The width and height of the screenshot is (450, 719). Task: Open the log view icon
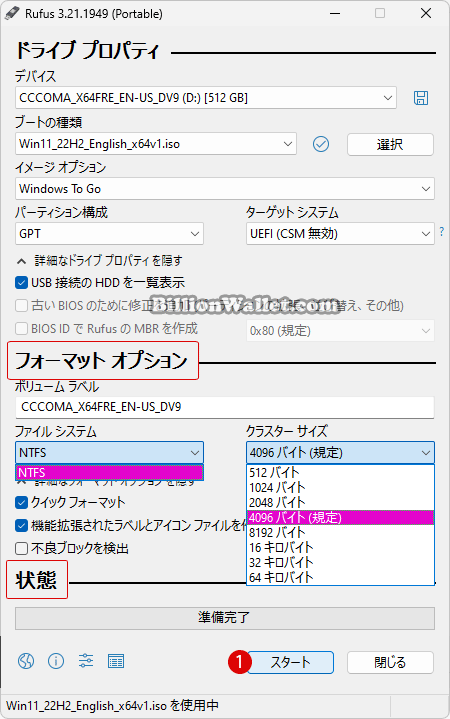click(116, 661)
